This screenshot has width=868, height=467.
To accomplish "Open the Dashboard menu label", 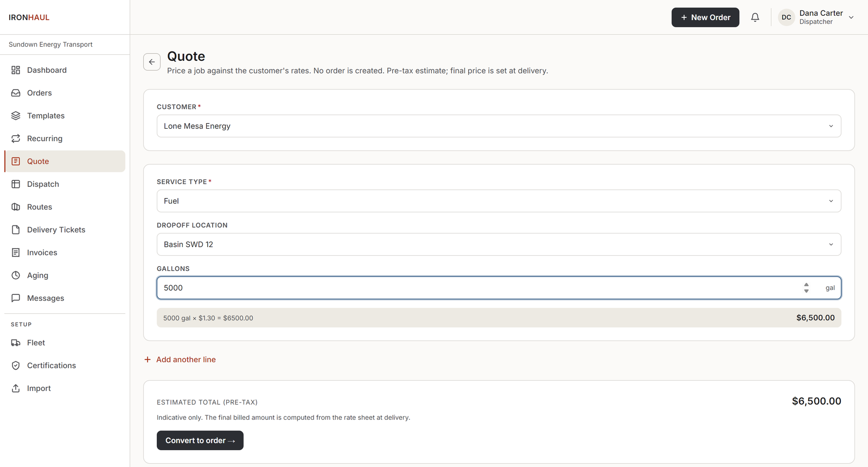I will coord(47,70).
